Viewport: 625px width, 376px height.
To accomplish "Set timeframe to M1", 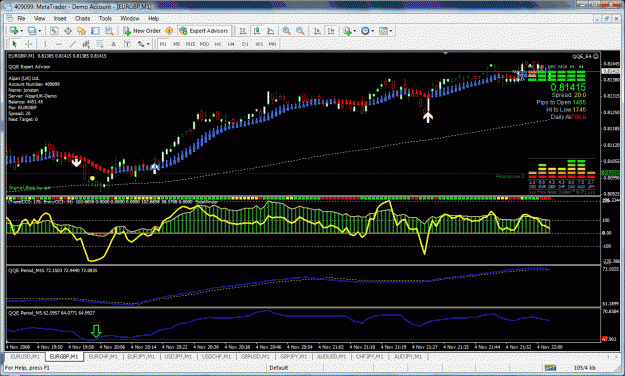I will (163, 44).
